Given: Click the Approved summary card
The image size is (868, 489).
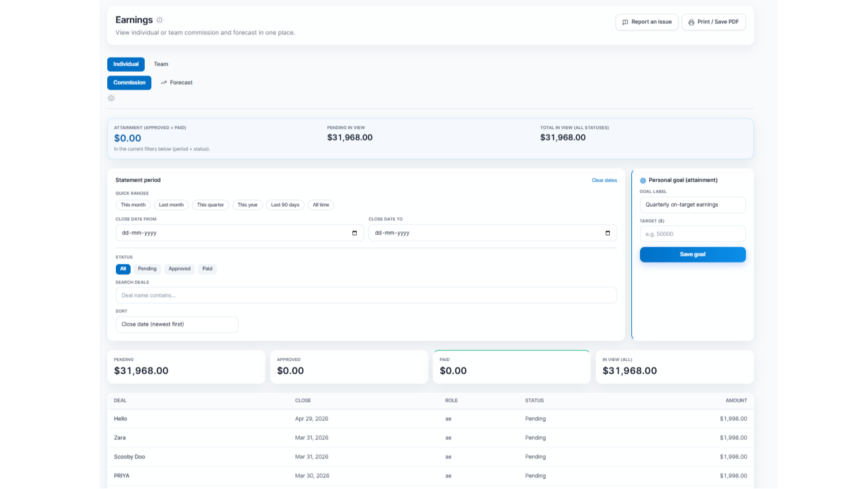Looking at the screenshot, I should tap(349, 367).
